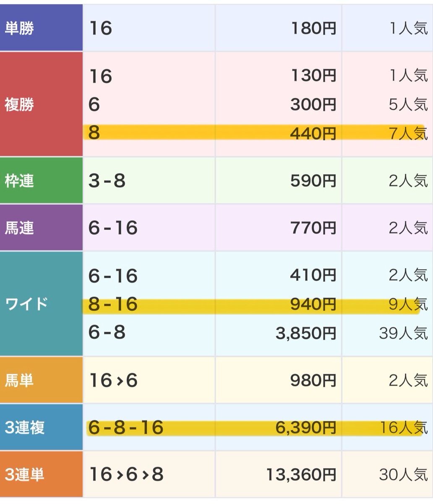Select the 3-8 bracket quinella combination
433x504 pixels.
point(107,181)
